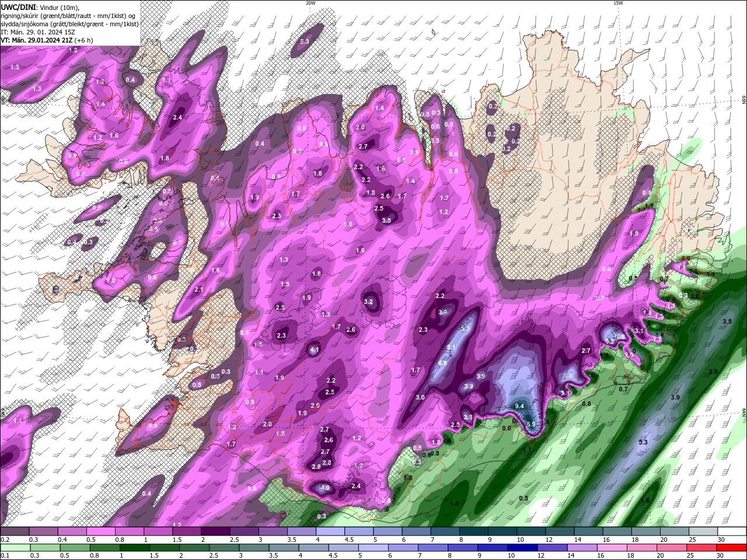Click the navy blue swatch at 10 in rain scale

[522, 547]
